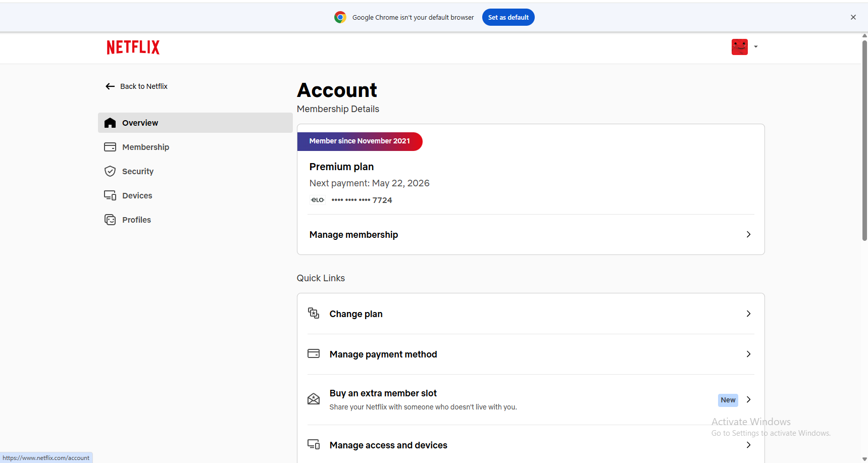The height and width of the screenshot is (463, 868).
Task: Set Chrome as default browser
Action: (508, 17)
